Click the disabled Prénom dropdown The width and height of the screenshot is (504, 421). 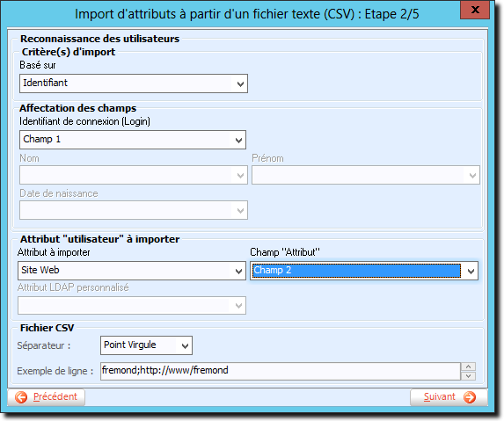365,175
